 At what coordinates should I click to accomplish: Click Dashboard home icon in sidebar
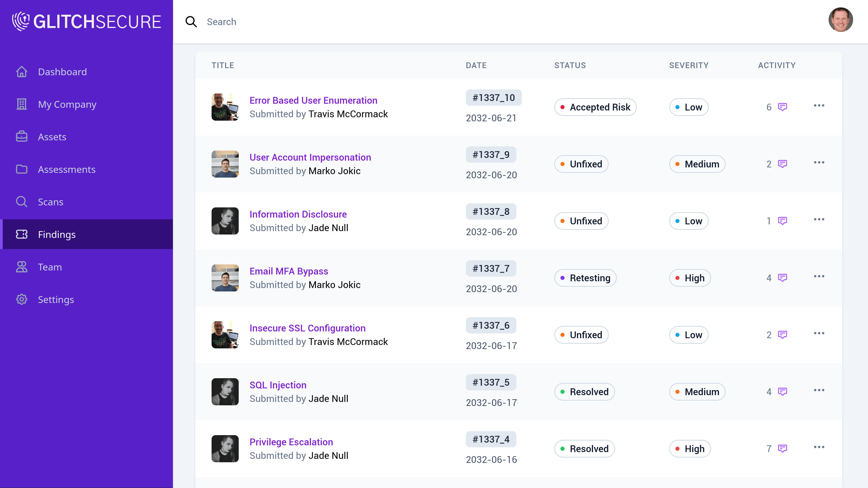coord(22,72)
